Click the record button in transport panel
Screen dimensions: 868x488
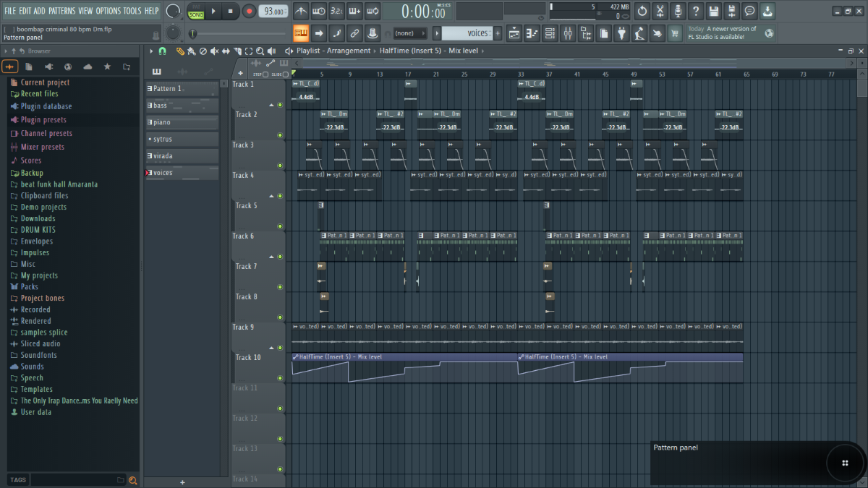[x=249, y=11]
